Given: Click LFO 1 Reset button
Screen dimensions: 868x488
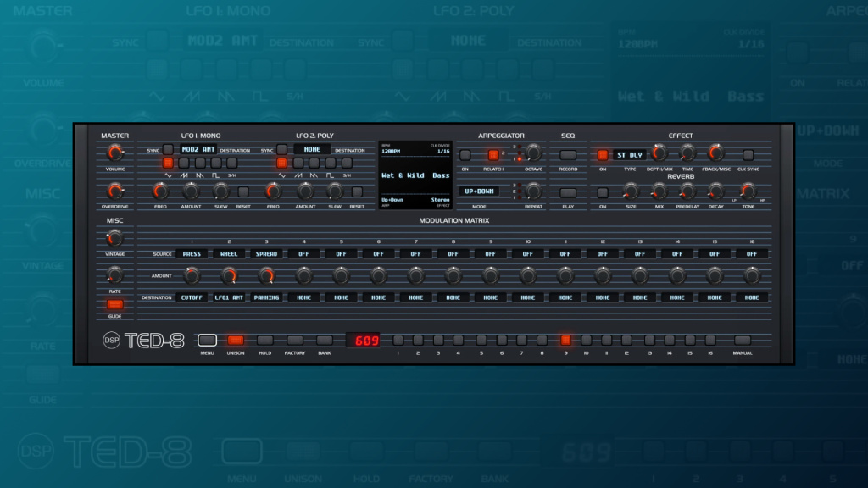Looking at the screenshot, I should (243, 191).
